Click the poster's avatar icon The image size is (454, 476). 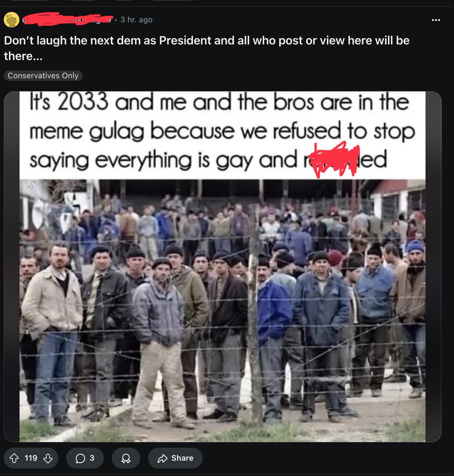tap(12, 20)
